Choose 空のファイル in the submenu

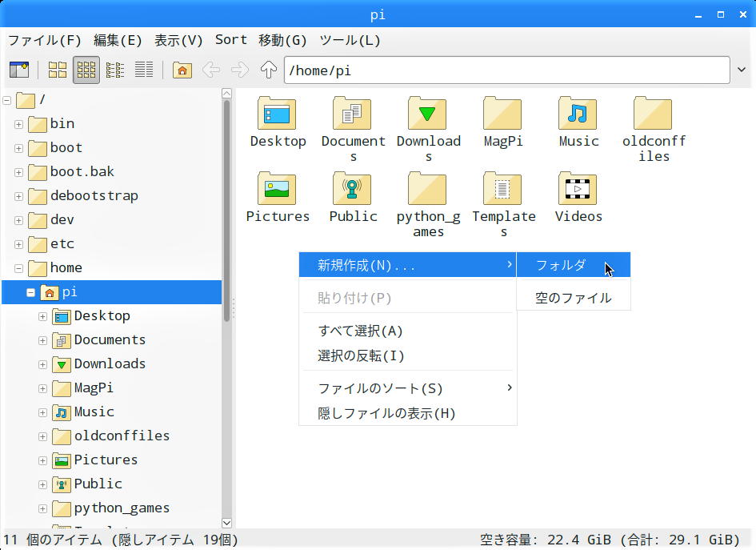coord(574,298)
